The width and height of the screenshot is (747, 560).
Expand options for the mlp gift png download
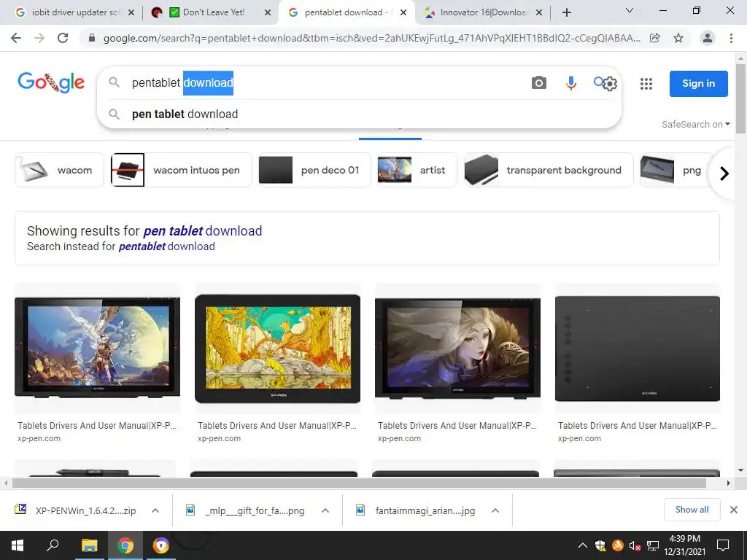click(325, 510)
